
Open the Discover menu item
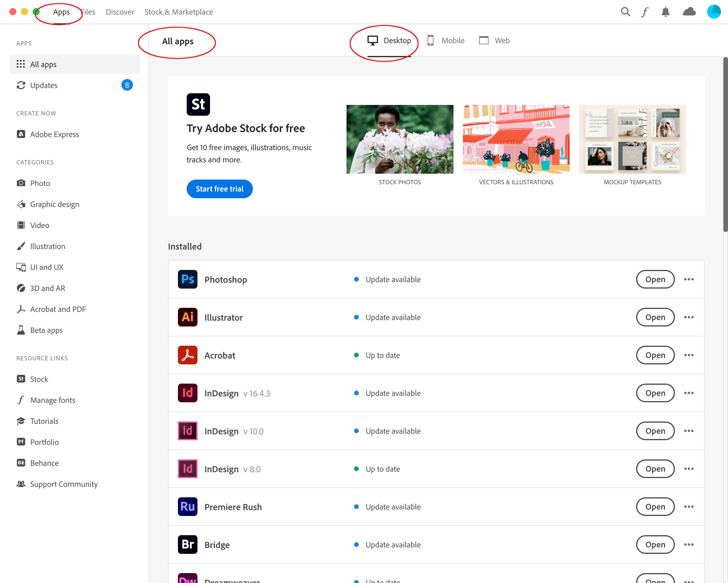coord(120,12)
